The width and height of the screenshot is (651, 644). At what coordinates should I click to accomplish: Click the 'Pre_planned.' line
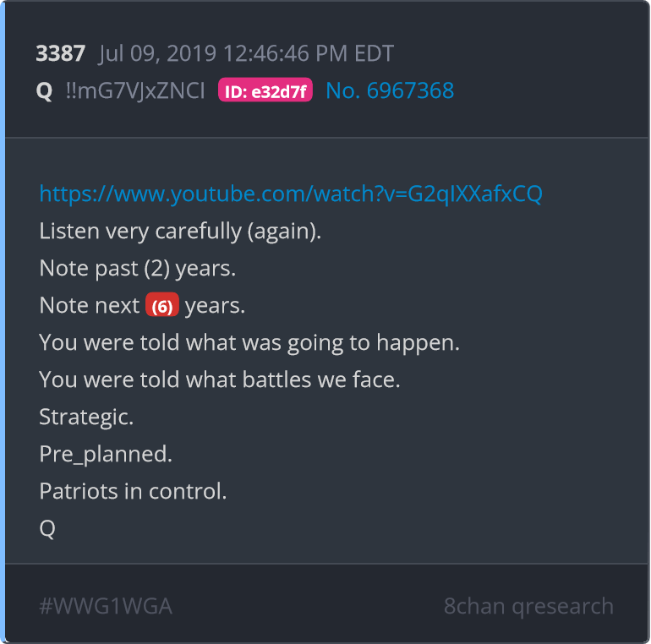click(106, 454)
